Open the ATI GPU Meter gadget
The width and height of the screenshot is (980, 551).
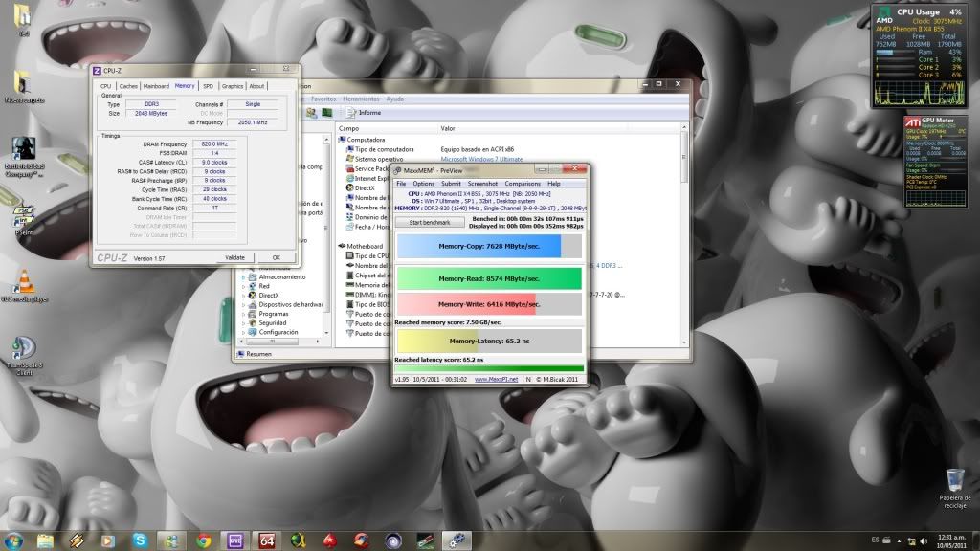click(x=936, y=161)
